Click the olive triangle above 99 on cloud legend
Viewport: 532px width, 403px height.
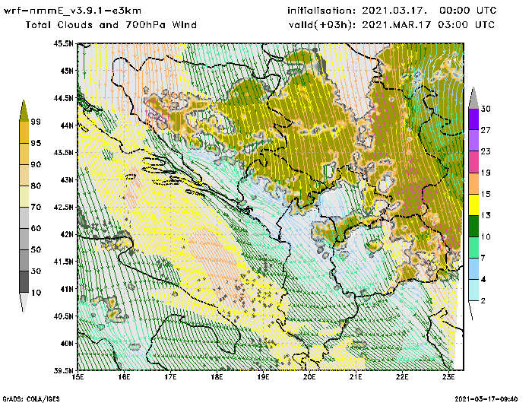(x=24, y=110)
